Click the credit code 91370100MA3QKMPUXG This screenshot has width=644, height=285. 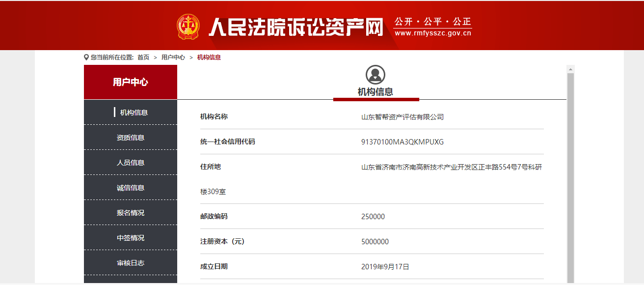point(402,142)
